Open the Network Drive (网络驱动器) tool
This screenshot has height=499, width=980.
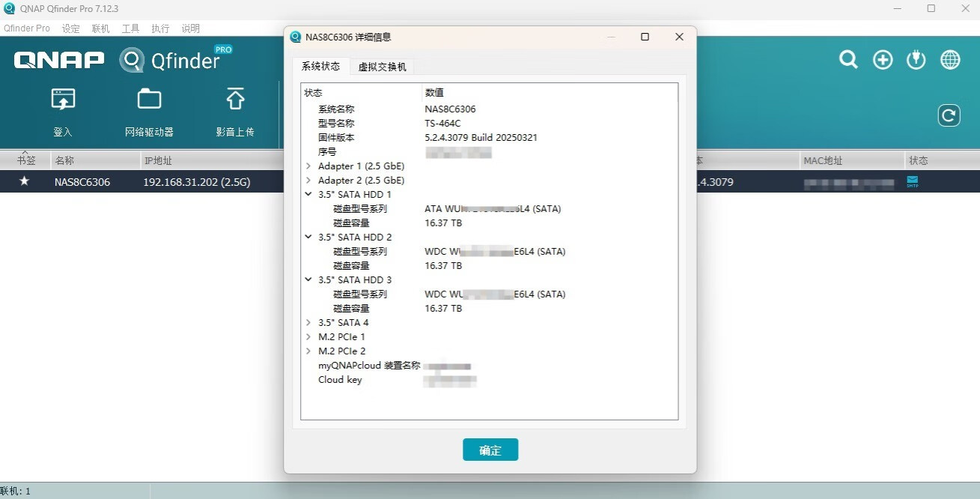[149, 100]
